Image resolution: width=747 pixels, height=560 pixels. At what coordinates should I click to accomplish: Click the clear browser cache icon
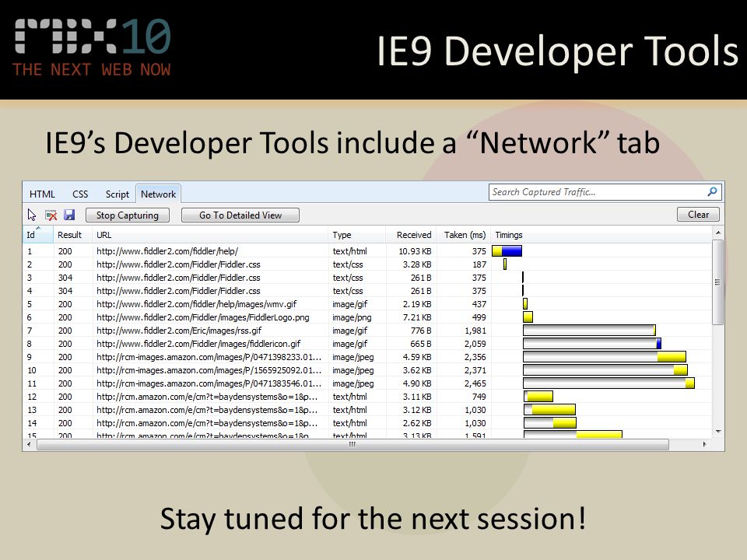tap(51, 215)
